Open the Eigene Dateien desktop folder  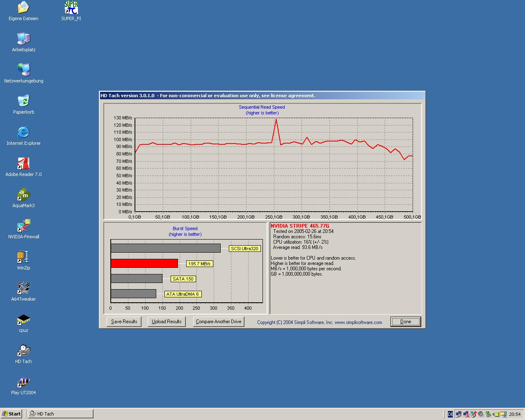coord(23,11)
